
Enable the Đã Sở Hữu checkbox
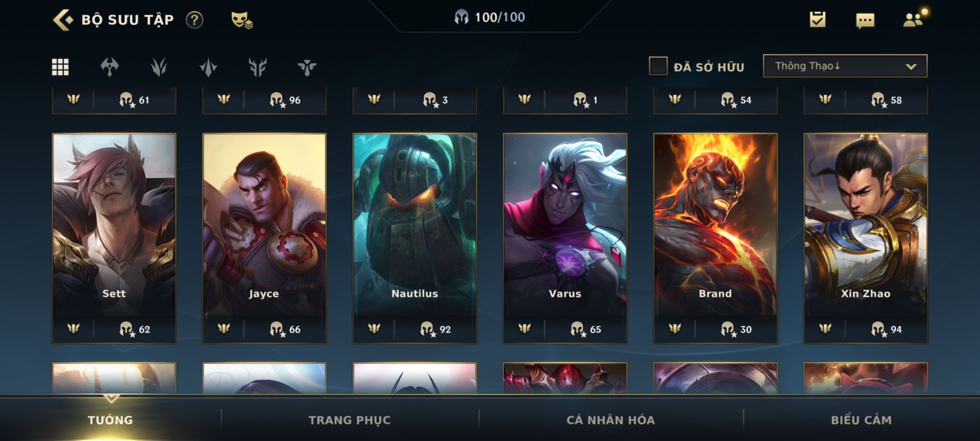pyautogui.click(x=658, y=66)
